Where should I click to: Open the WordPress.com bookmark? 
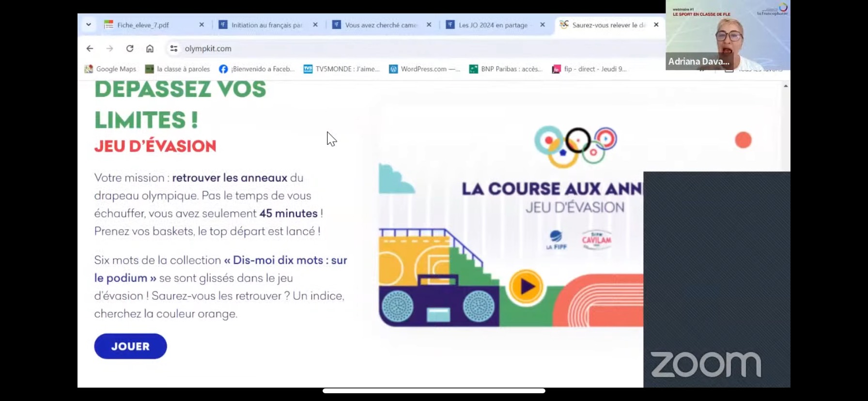tap(424, 69)
